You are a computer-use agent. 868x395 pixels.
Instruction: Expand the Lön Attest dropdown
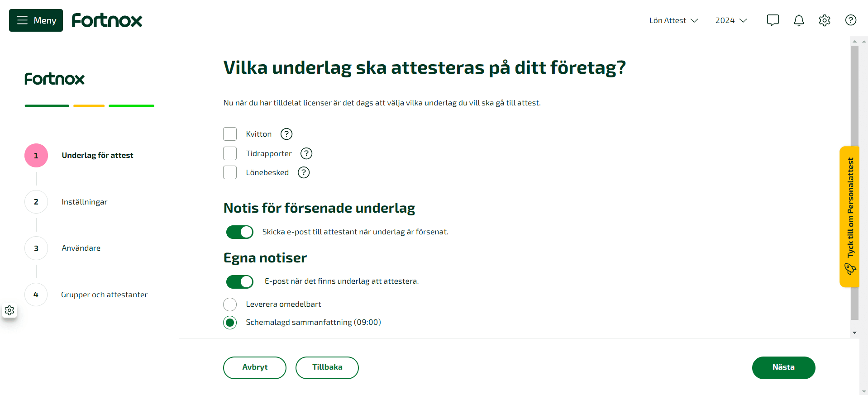point(673,20)
